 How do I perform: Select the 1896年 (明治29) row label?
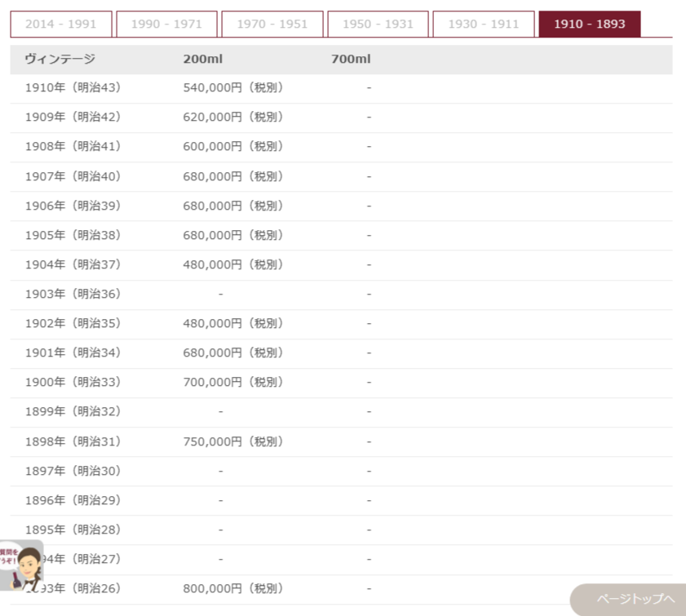(x=73, y=500)
